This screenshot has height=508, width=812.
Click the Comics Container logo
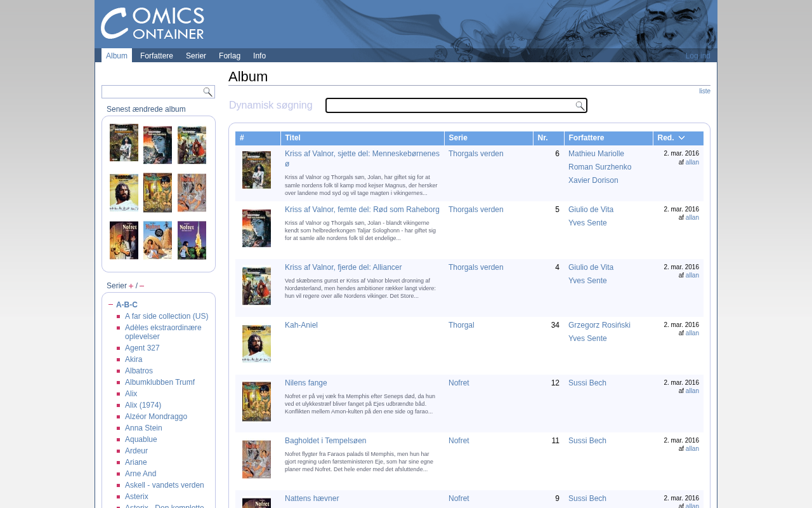click(x=153, y=23)
